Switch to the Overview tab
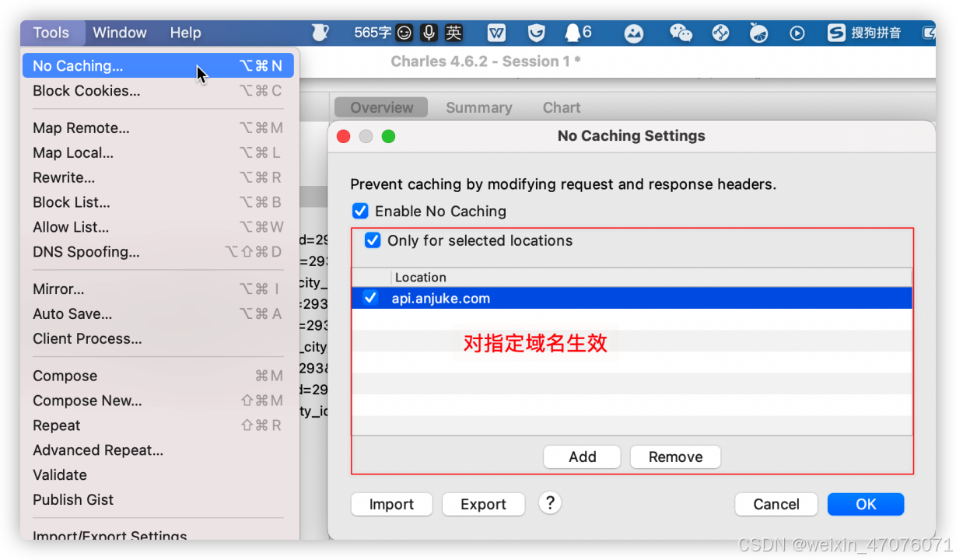This screenshot has height=560, width=956. click(x=381, y=107)
